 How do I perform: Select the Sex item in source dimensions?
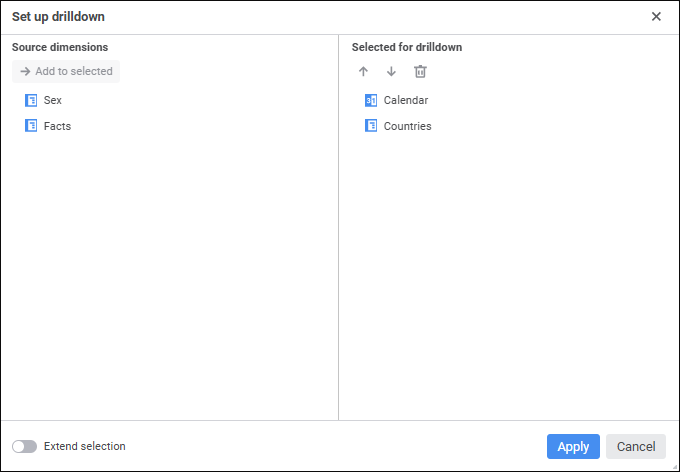pos(53,100)
